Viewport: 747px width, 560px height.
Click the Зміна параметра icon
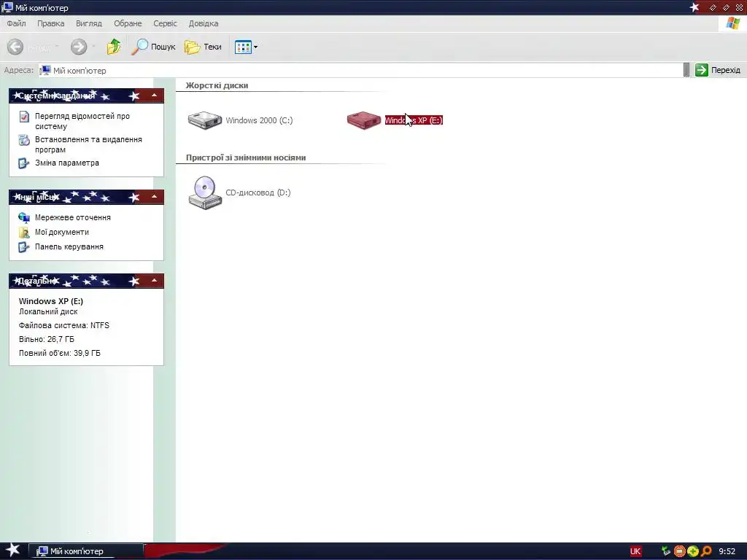pyautogui.click(x=24, y=163)
